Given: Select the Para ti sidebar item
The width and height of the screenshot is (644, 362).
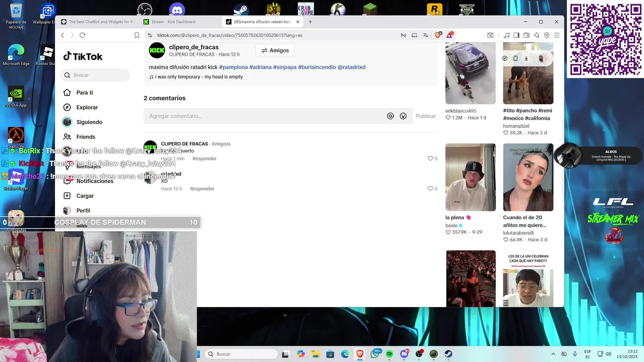Looking at the screenshot, I should pyautogui.click(x=85, y=93).
